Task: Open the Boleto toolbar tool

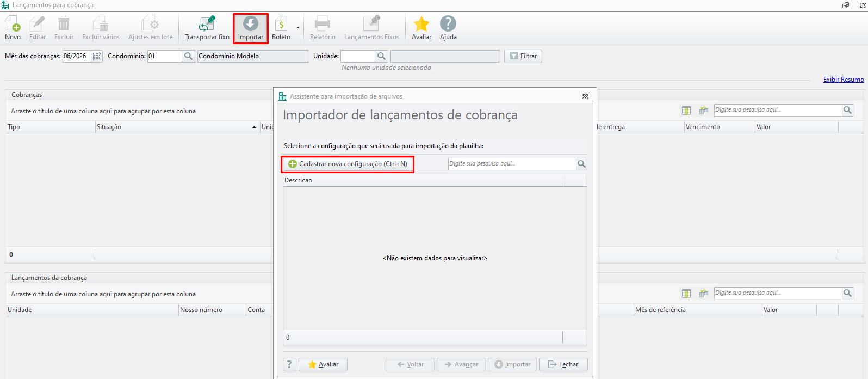Action: point(281,28)
